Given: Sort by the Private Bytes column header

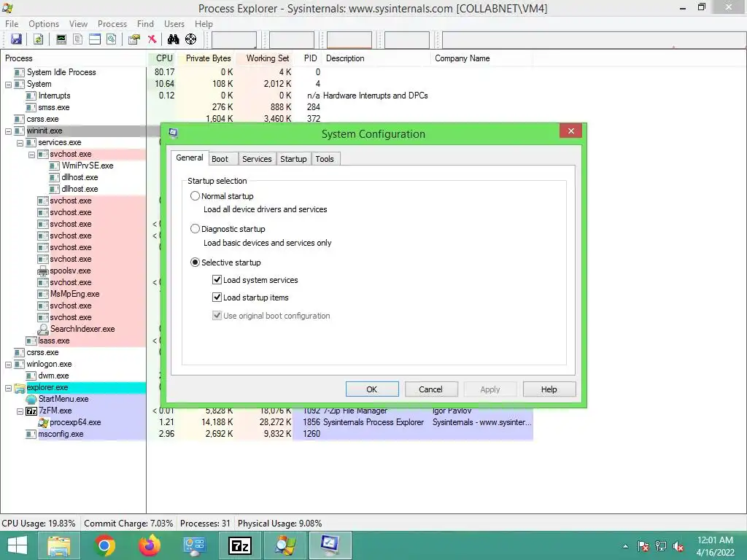Looking at the screenshot, I should [206, 58].
